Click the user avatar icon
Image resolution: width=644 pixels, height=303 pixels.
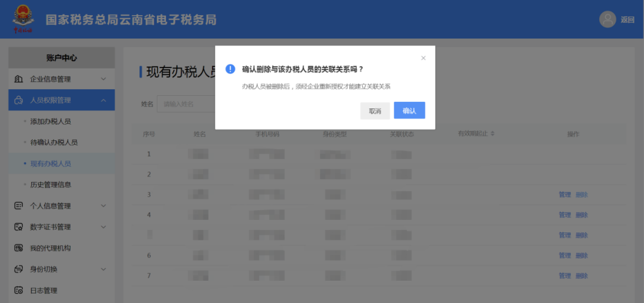coord(607,19)
